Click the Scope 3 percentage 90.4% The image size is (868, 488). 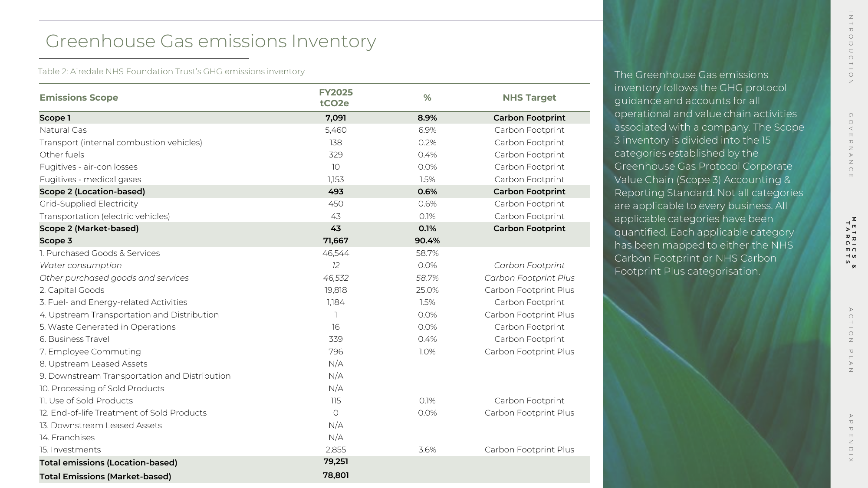[x=427, y=241]
